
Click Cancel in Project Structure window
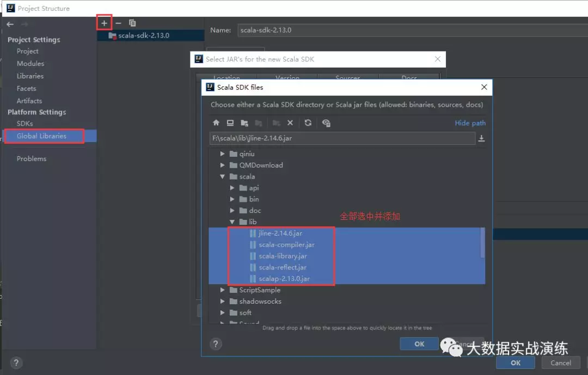point(561,362)
